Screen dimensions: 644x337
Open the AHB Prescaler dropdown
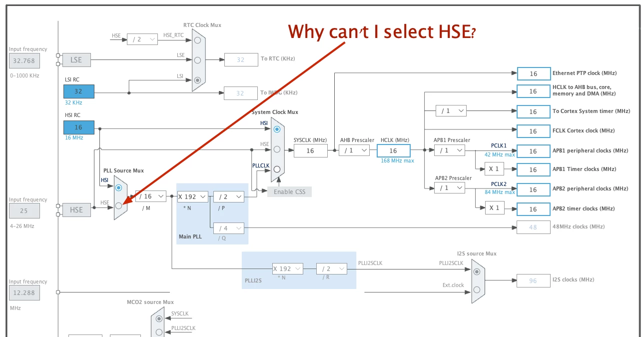(354, 150)
